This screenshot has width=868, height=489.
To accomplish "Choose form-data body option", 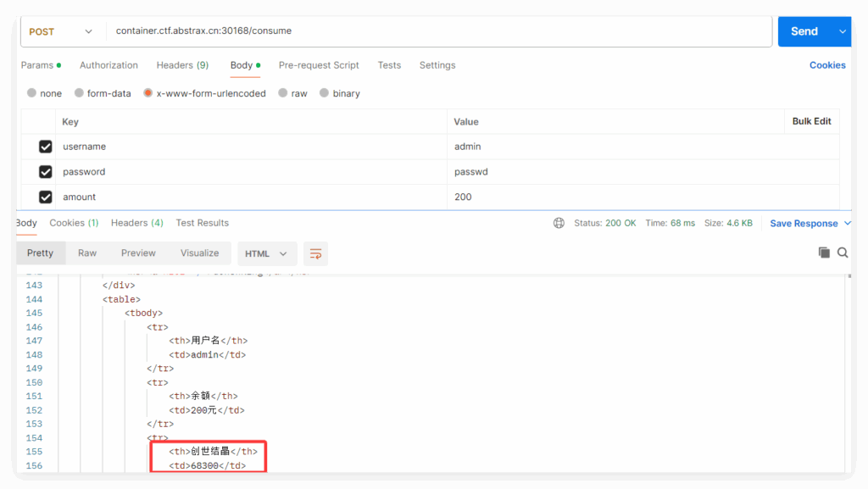I will [80, 93].
